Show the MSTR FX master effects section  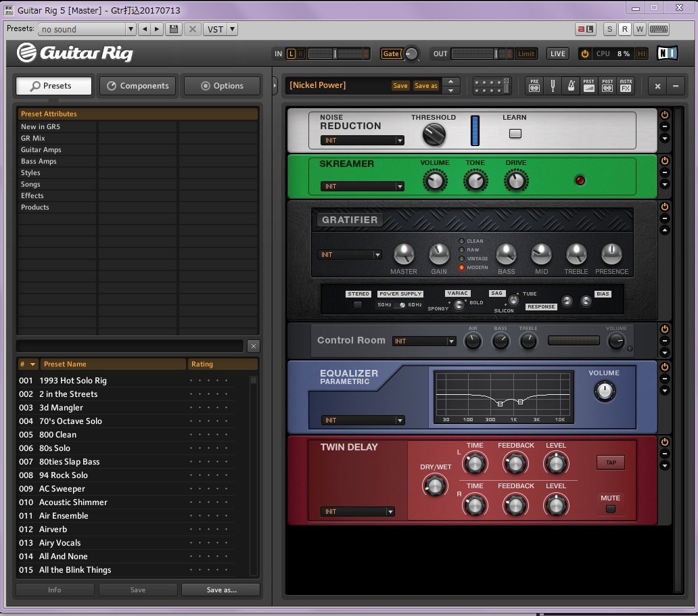click(x=626, y=85)
